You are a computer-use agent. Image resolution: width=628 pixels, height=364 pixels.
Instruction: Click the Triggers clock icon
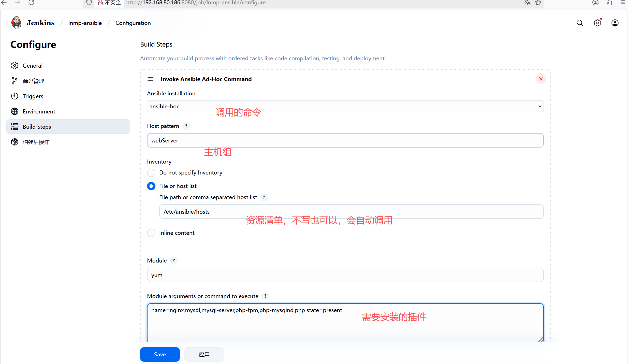(14, 96)
